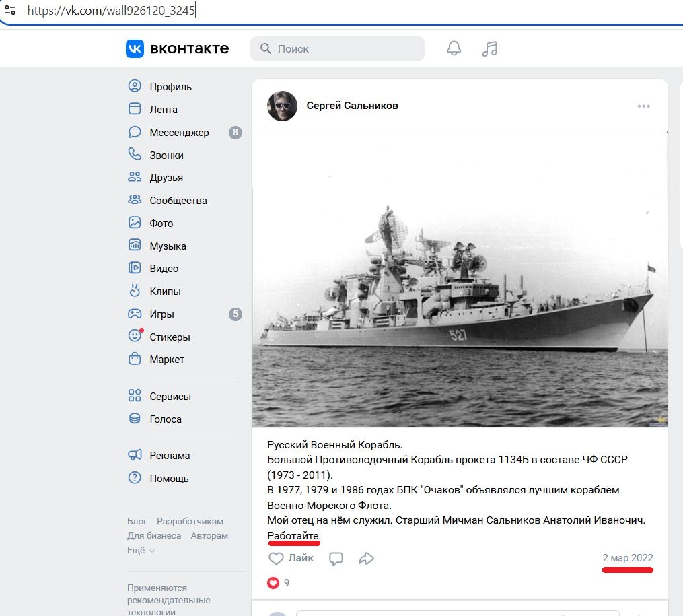683x616 pixels.
Task: Go to Друзья in the left menu
Action: (x=166, y=178)
